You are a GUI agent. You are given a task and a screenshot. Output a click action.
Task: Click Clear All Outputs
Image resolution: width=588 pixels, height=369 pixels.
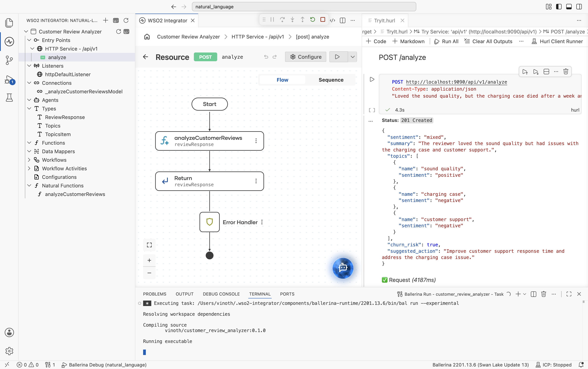pos(488,41)
